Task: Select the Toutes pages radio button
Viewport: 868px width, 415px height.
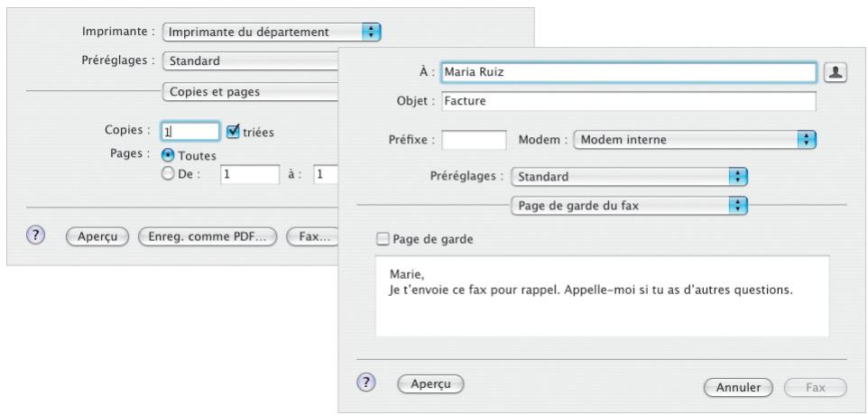Action: (x=167, y=155)
